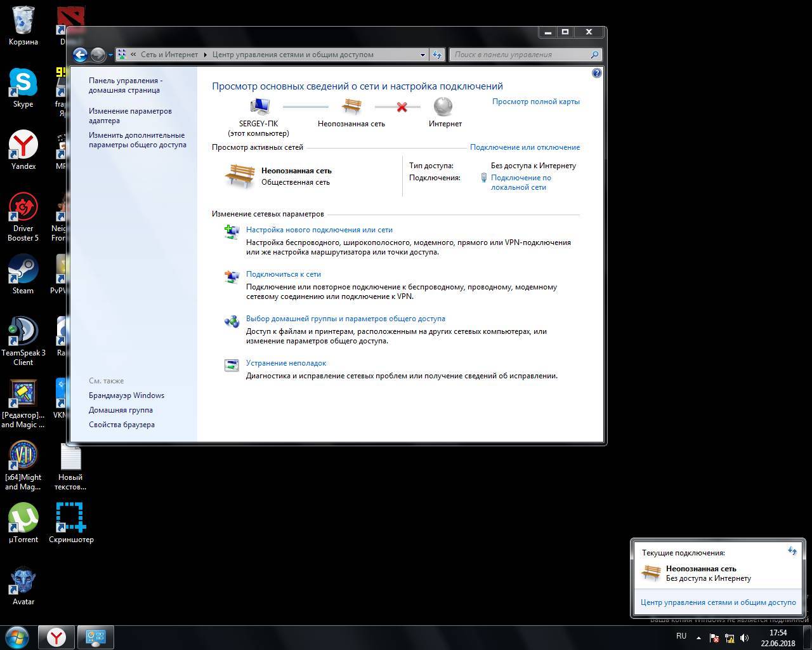Screen dimensions: 812x650
Task: Click the red X connection error icon
Action: click(402, 107)
